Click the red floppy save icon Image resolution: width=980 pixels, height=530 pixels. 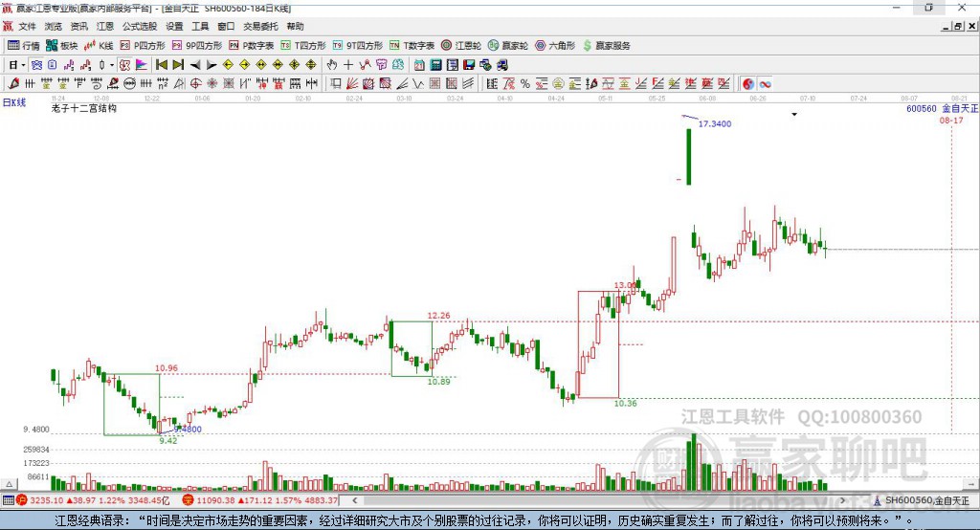(469, 65)
